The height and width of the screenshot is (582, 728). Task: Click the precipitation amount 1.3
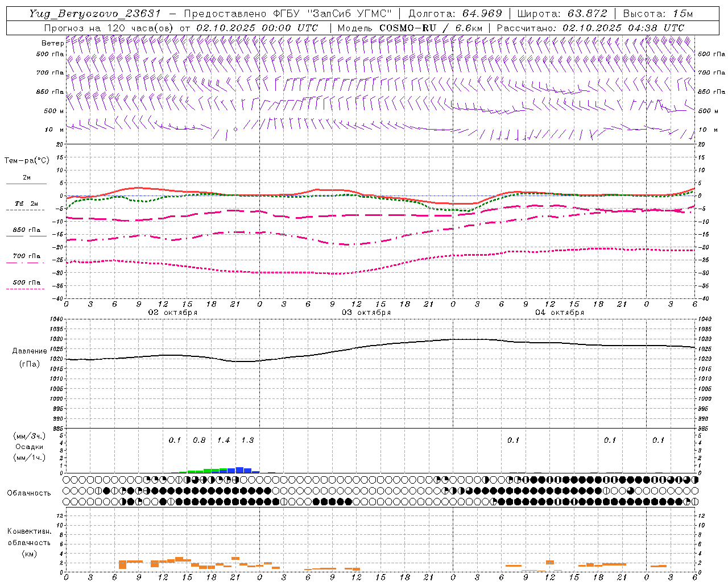coord(247,440)
